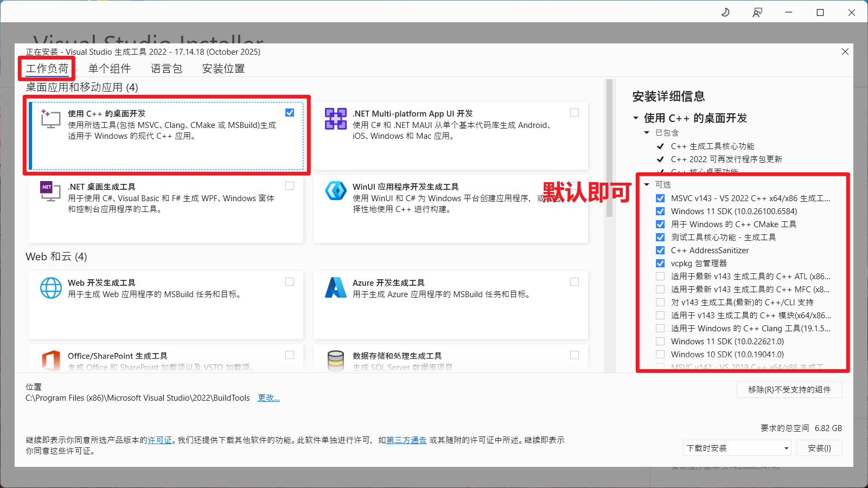
Task: Click the 安装详细信息 panel heading
Action: 668,97
